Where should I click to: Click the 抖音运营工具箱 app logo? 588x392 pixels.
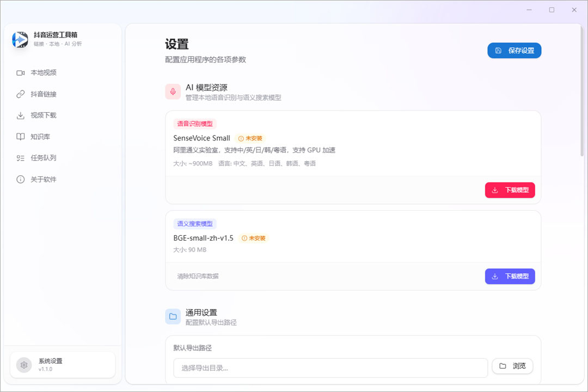tap(20, 40)
